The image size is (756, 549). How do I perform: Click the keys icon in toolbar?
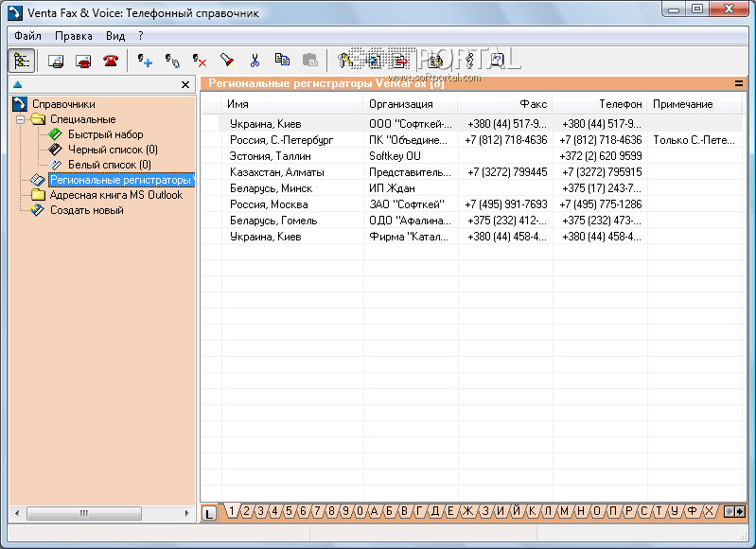point(344,61)
